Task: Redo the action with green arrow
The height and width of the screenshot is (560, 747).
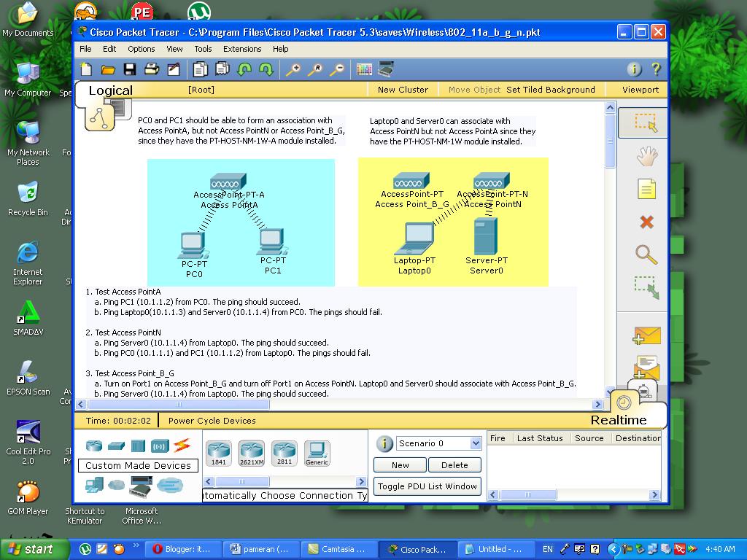Action: click(x=266, y=69)
